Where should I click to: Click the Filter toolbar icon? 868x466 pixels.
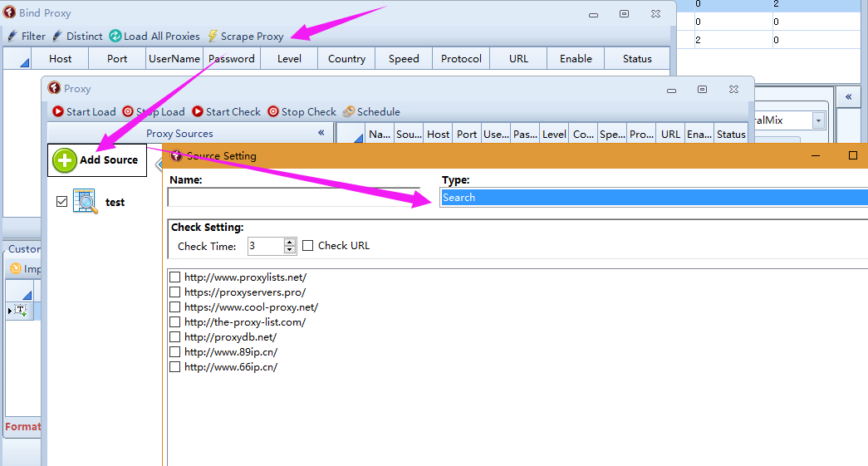[12, 37]
